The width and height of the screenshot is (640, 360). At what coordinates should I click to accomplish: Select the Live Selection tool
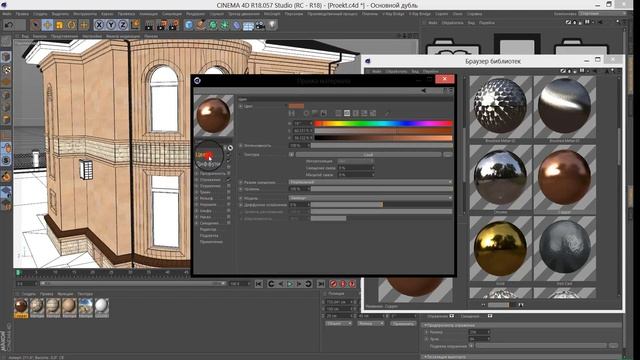36,25
